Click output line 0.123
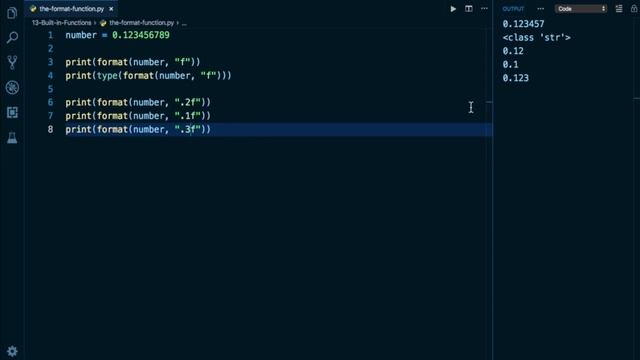Screen dimensions: 640x360 [x=516, y=78]
